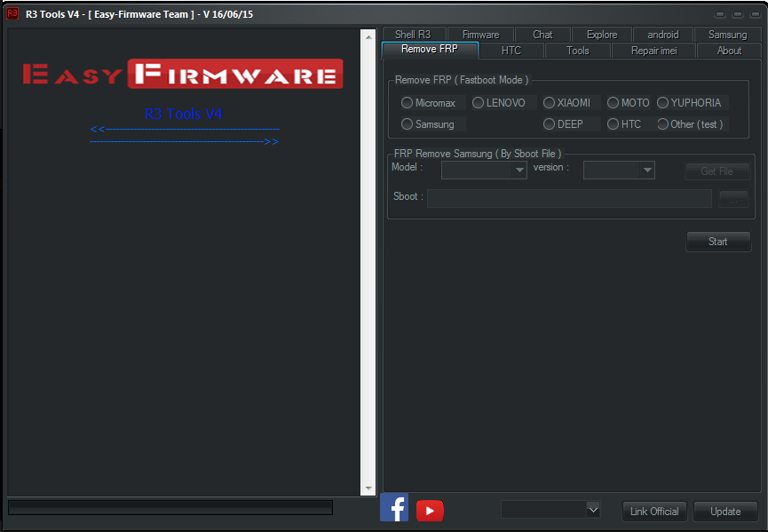Select the YUPHORIA radio button

tap(662, 102)
